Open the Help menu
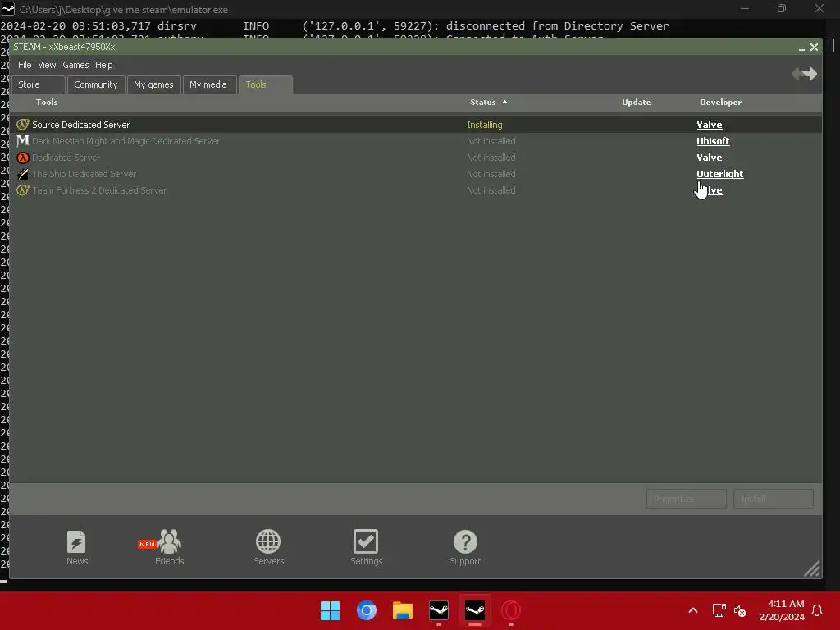The height and width of the screenshot is (630, 840). [x=104, y=65]
